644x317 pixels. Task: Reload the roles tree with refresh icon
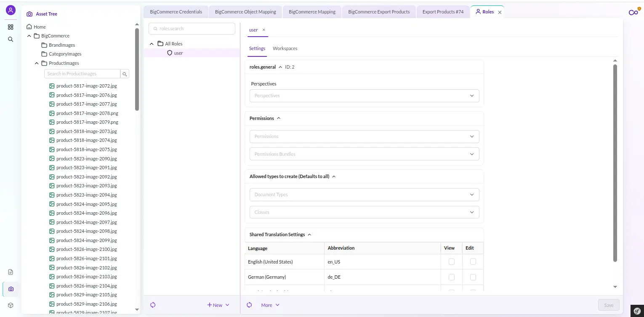[x=153, y=305]
